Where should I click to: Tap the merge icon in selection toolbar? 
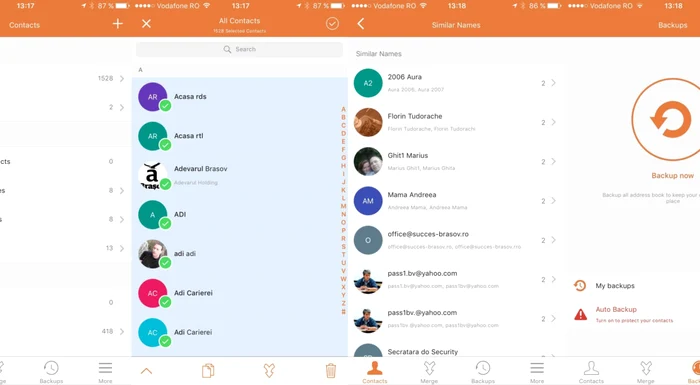point(269,371)
